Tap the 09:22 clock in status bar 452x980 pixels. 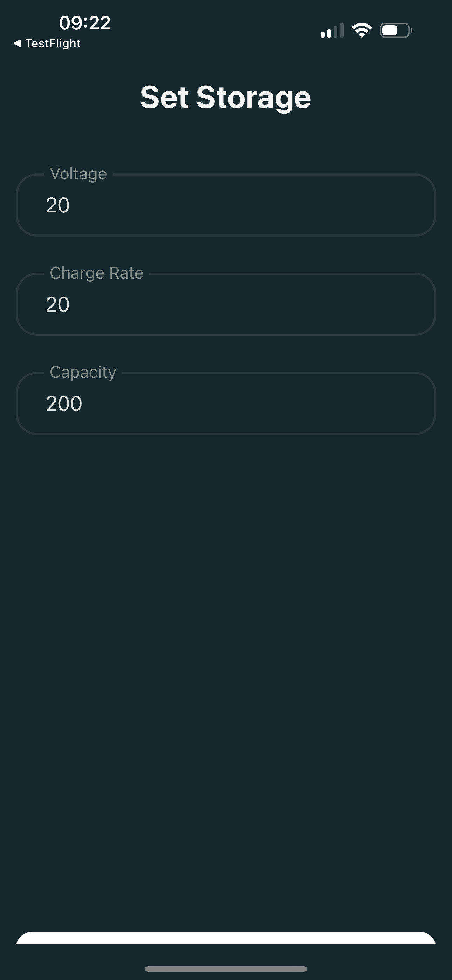(85, 23)
